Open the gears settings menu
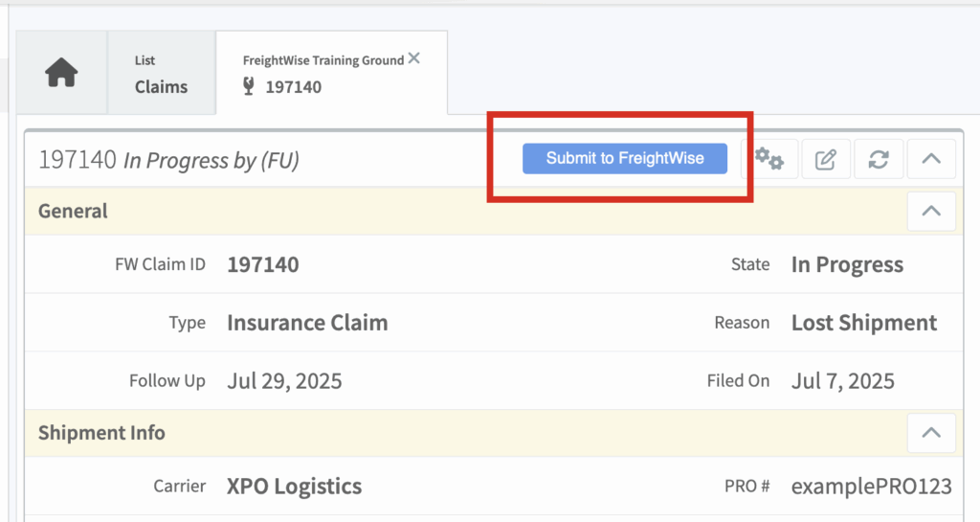Image resolution: width=980 pixels, height=522 pixels. (x=769, y=159)
